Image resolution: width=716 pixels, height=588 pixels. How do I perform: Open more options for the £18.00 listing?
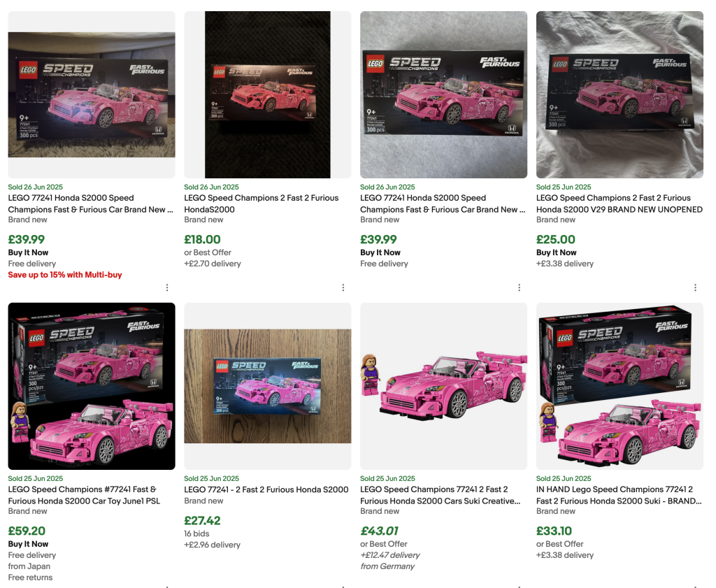(x=343, y=287)
